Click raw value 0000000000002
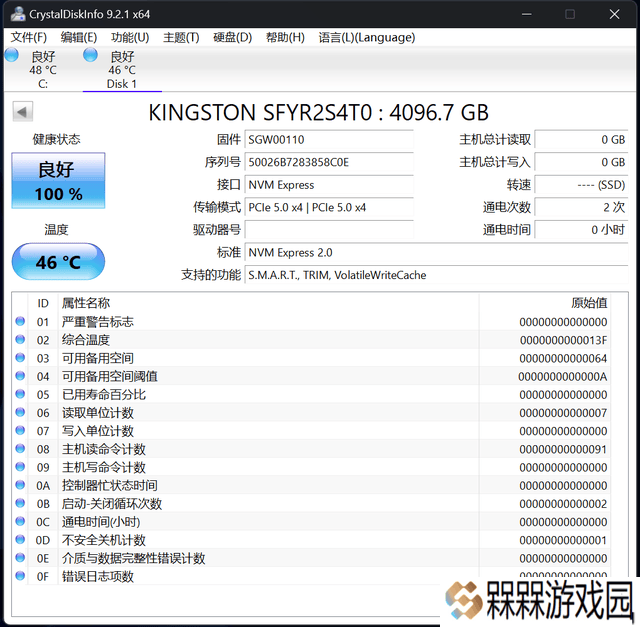Image resolution: width=640 pixels, height=627 pixels. coord(563,504)
